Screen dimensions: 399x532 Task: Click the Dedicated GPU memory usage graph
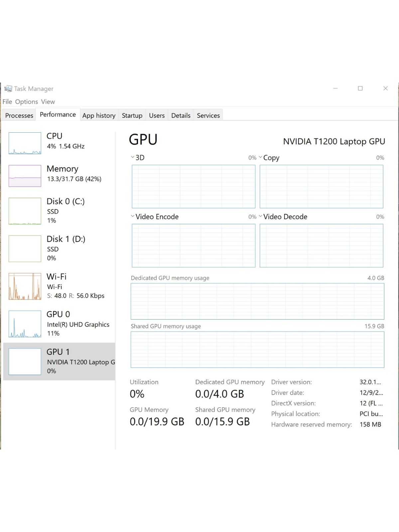tap(257, 301)
